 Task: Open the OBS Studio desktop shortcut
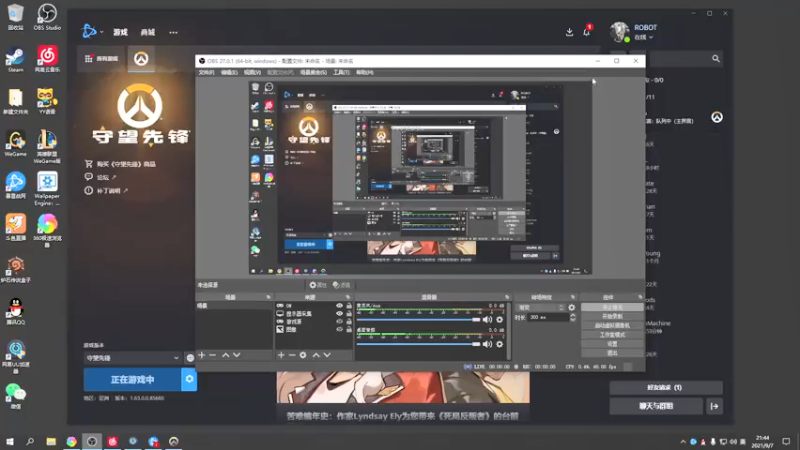[x=47, y=16]
